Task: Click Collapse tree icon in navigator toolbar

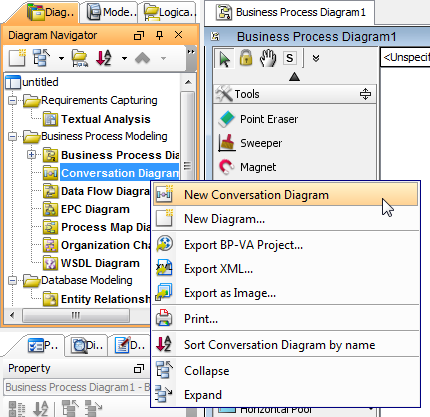Action: 42,58
